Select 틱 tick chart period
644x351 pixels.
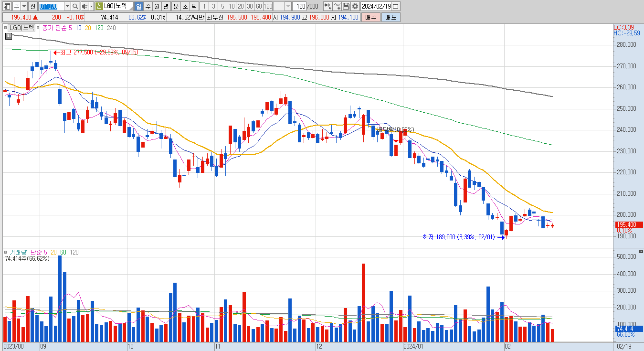[x=194, y=6]
